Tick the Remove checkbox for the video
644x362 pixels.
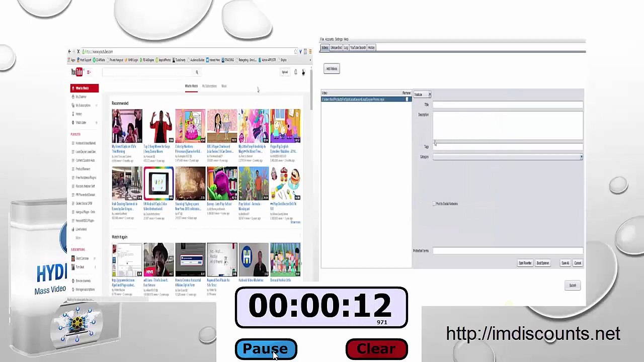coord(408,100)
